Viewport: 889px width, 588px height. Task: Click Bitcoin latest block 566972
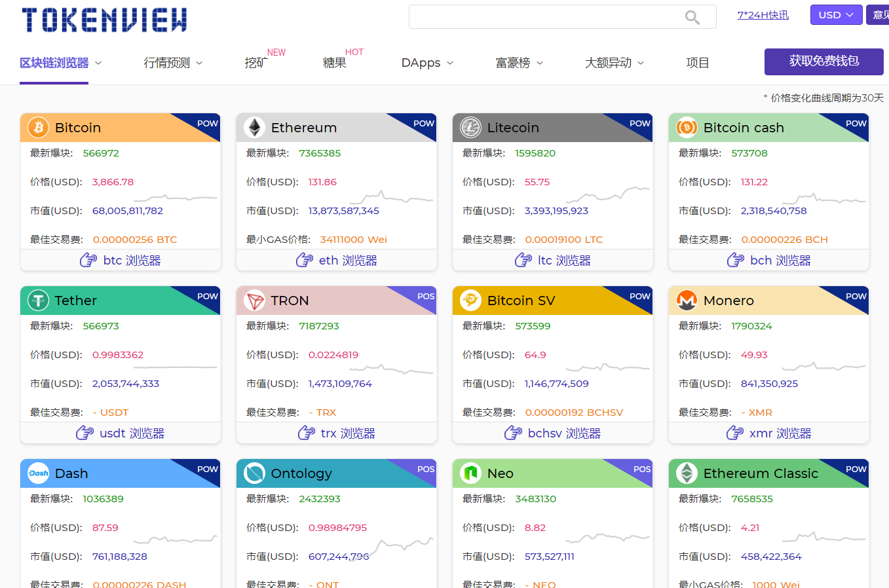tap(101, 153)
